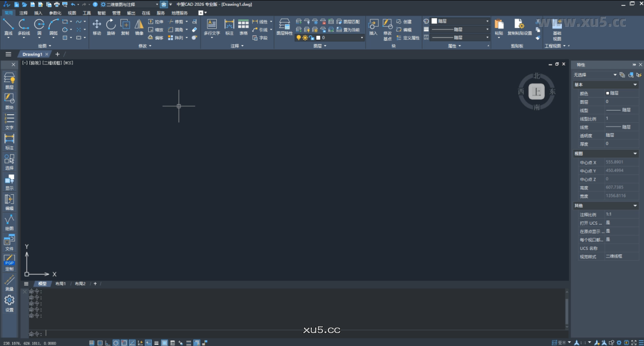
Task: Toggle the layer lock icon for layer 0
Action: point(312,38)
